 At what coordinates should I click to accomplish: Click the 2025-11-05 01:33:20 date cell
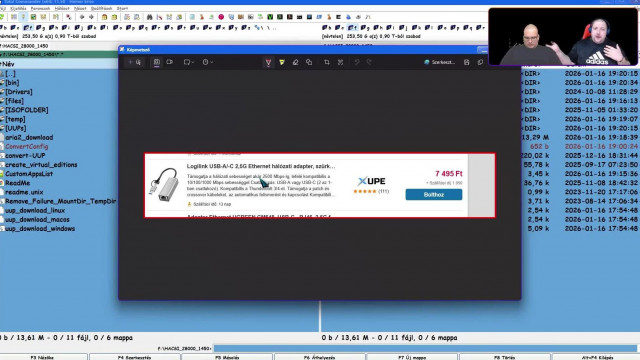[x=602, y=110]
